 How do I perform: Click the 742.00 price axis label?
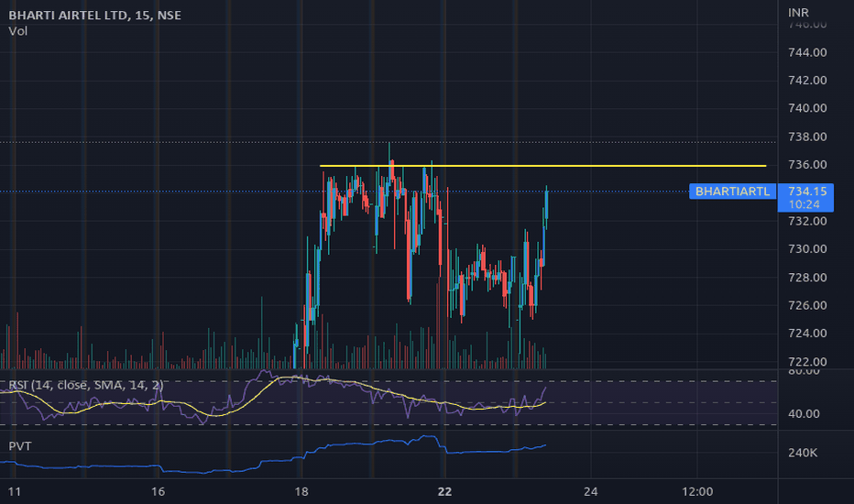coord(807,80)
